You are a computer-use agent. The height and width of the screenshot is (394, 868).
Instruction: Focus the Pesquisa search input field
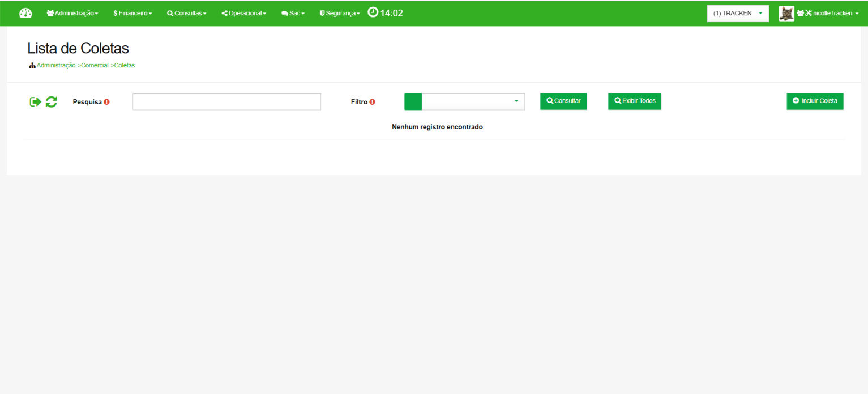coord(226,101)
